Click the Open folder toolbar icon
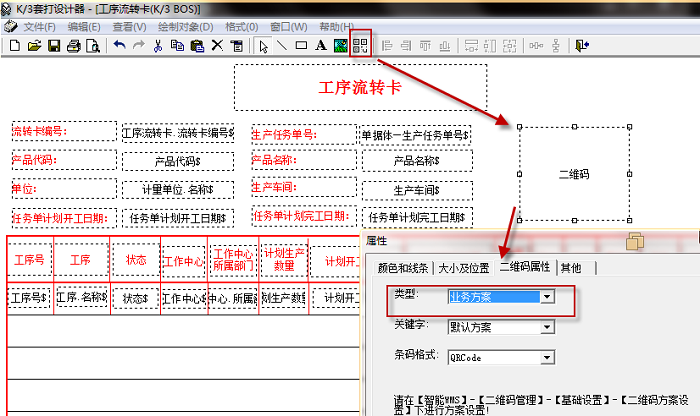 click(34, 45)
